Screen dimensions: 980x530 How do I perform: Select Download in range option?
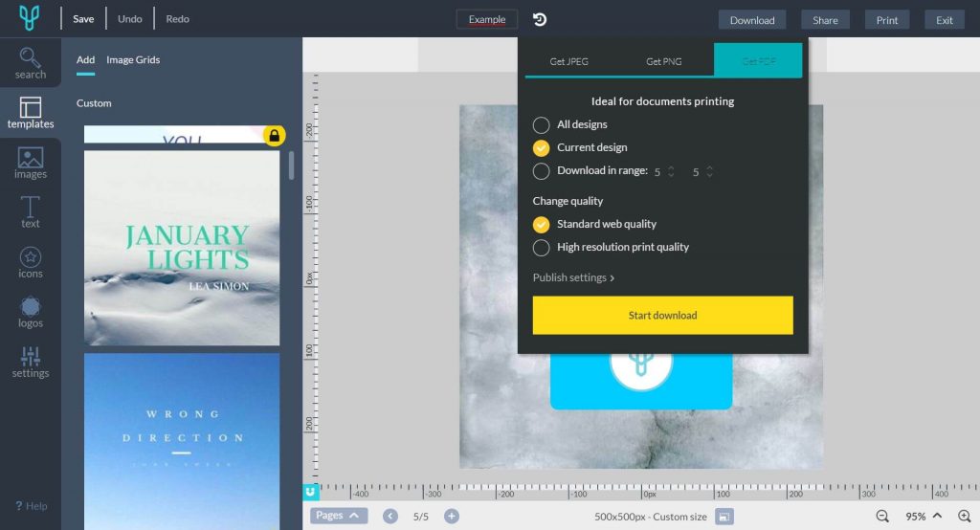[541, 171]
